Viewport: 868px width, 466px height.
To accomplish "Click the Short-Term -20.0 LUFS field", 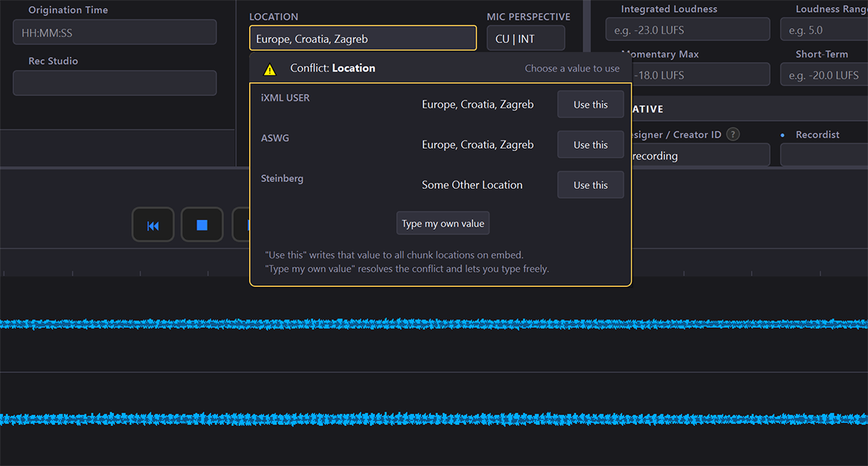I will point(824,75).
